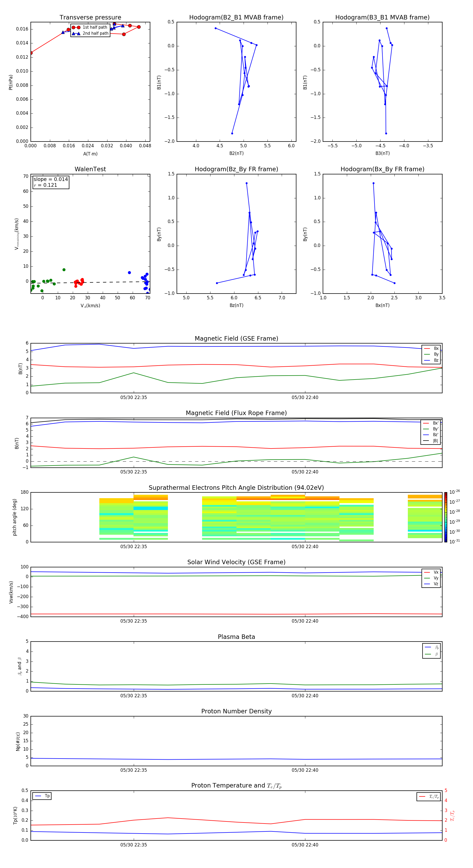Screen dimensions: 473x868
Task: Click the 'A(T·m)' x-axis label
Action: pyautogui.click(x=90, y=154)
